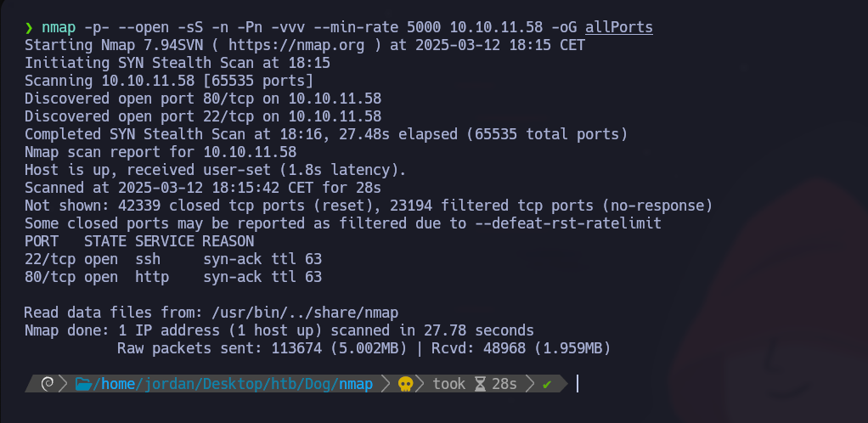Click the Debian swirl icon in prompt
The image size is (868, 423).
(x=48, y=385)
